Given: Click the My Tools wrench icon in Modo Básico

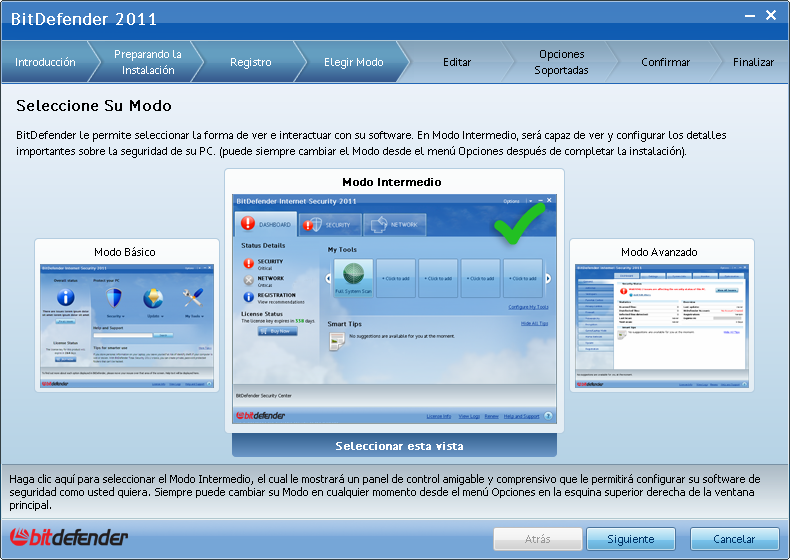Looking at the screenshot, I should tap(193, 297).
